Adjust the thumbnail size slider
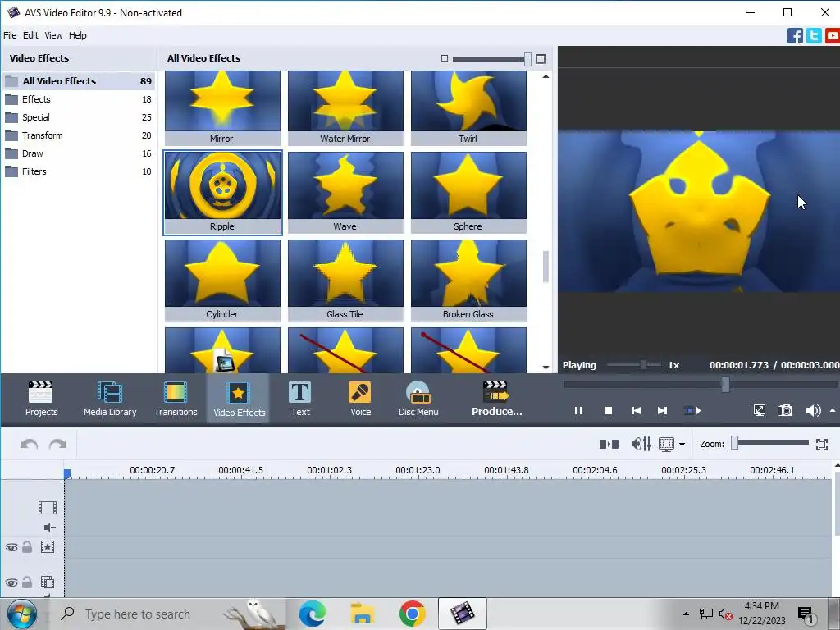This screenshot has height=630, width=840. pos(527,59)
